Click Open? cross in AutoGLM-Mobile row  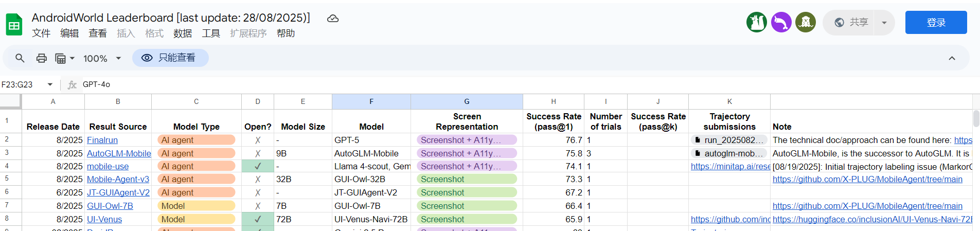pos(258,153)
